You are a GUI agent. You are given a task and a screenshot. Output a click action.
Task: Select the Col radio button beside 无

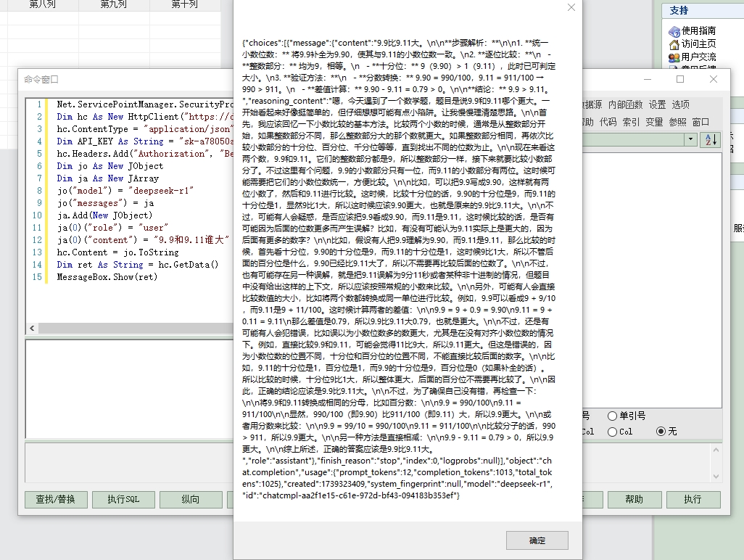pos(613,432)
